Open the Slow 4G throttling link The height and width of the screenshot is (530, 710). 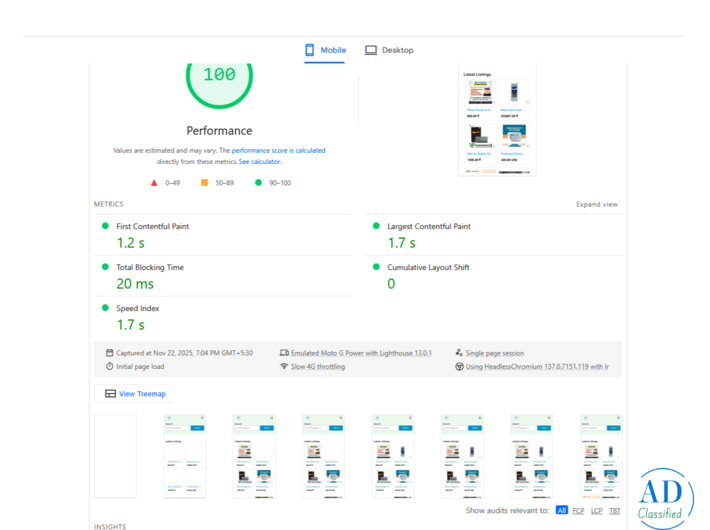click(x=318, y=366)
